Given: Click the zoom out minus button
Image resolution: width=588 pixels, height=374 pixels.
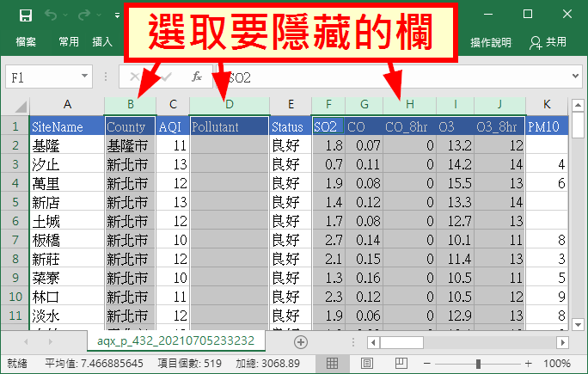Looking at the screenshot, I should 426,363.
